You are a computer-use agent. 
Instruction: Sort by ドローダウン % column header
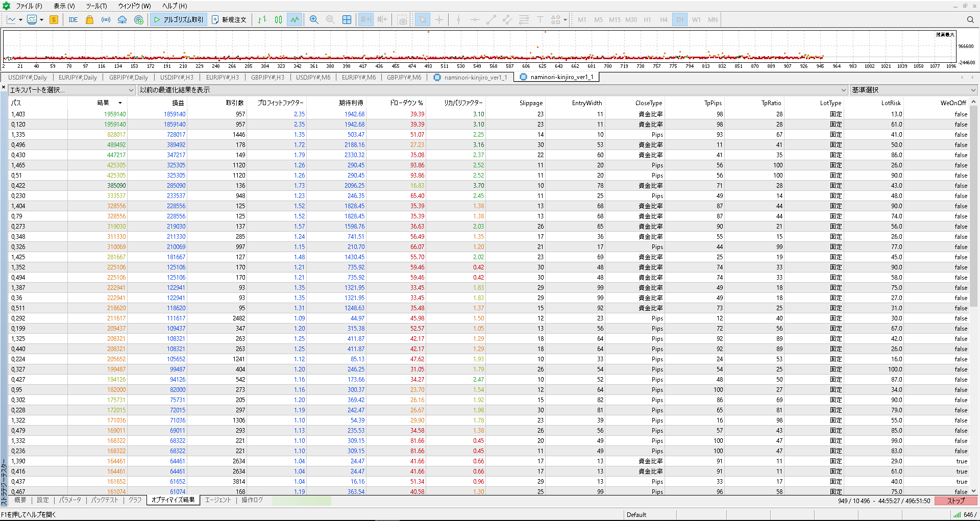coord(406,103)
